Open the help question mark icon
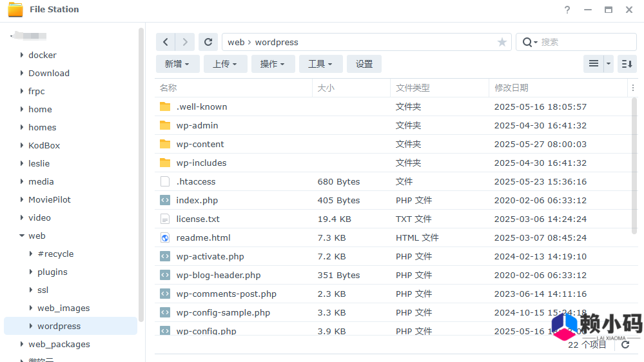Screen dimensions: 644x362 tap(567, 10)
